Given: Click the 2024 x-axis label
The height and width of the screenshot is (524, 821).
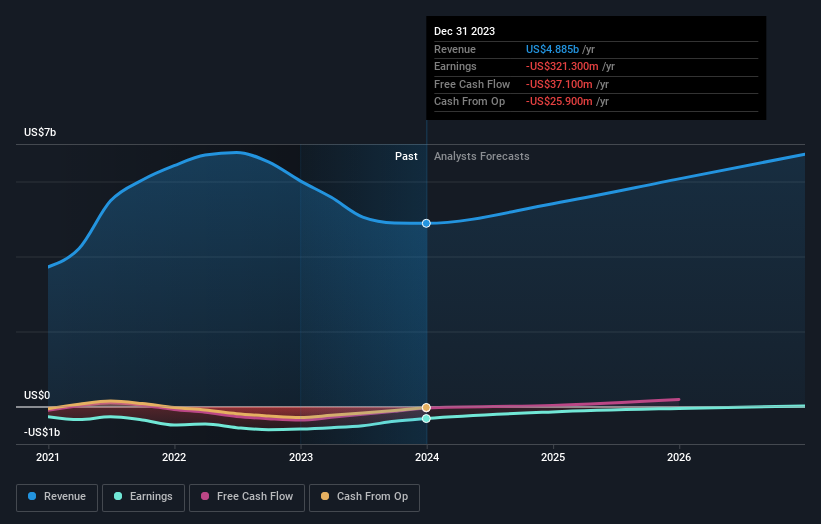Looking at the screenshot, I should (x=427, y=458).
